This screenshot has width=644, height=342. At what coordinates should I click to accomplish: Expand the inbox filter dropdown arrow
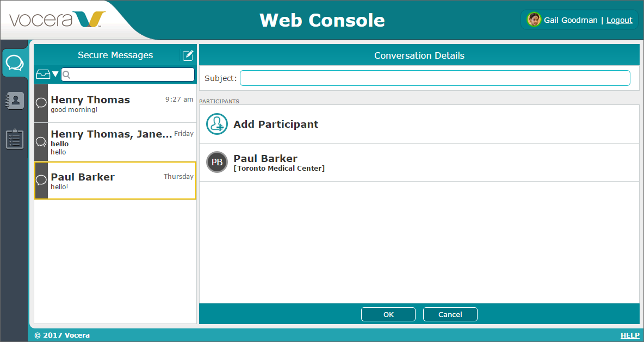coord(55,74)
